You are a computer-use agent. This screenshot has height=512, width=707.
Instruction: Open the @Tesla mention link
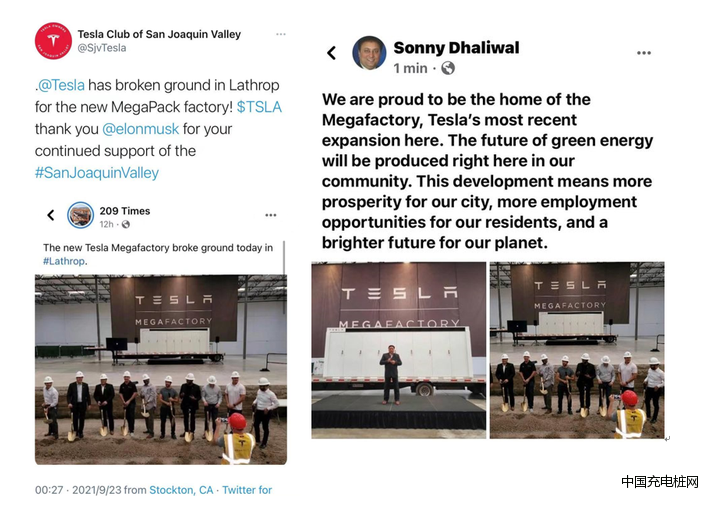[x=61, y=85]
